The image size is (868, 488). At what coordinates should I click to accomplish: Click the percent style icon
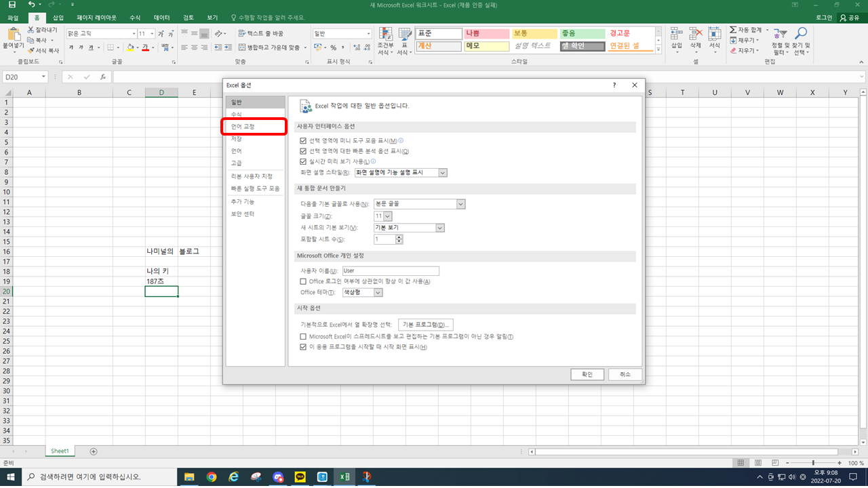pyautogui.click(x=333, y=47)
